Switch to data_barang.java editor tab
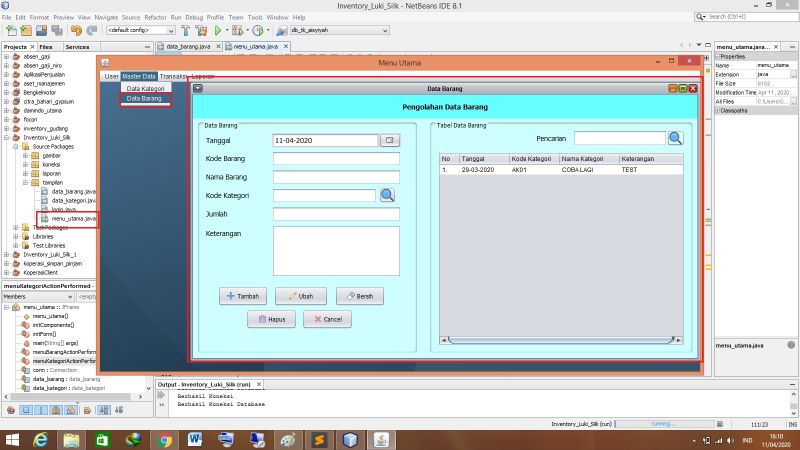This screenshot has height=450, width=800. click(188, 46)
